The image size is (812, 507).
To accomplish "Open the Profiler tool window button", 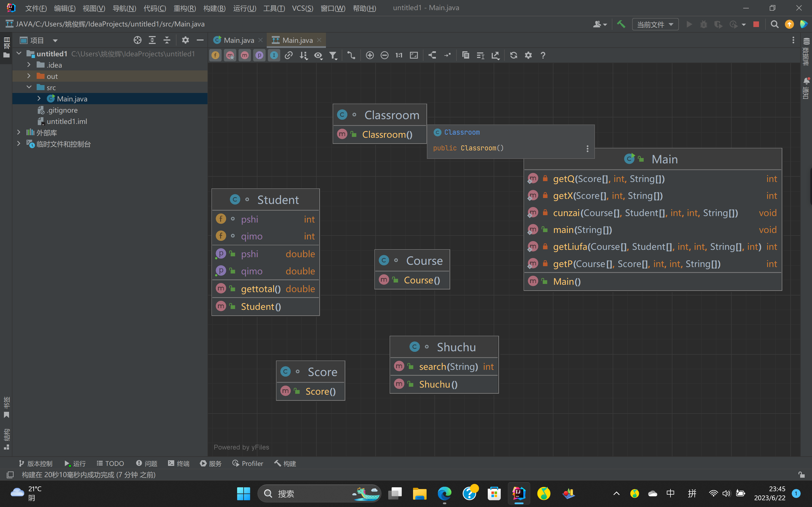I will click(248, 463).
